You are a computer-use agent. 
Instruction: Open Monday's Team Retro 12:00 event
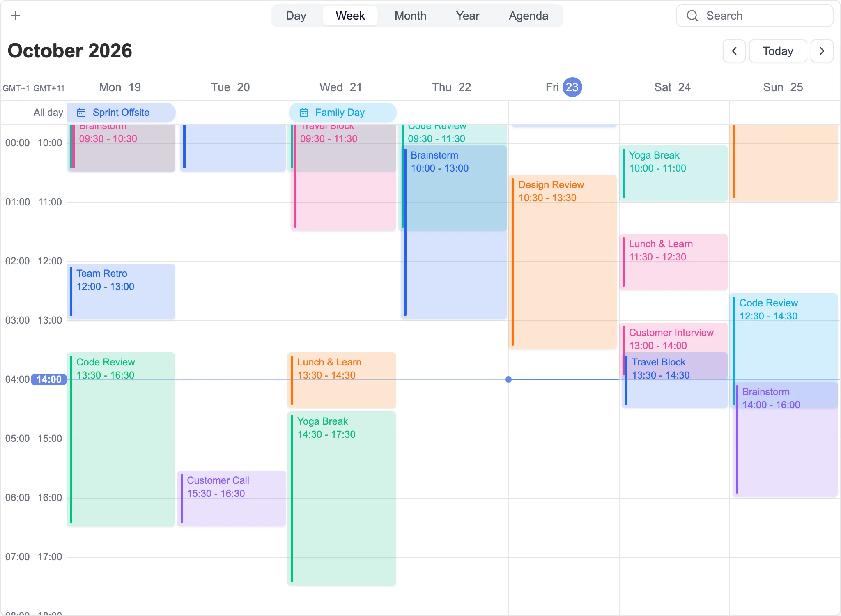[121, 292]
